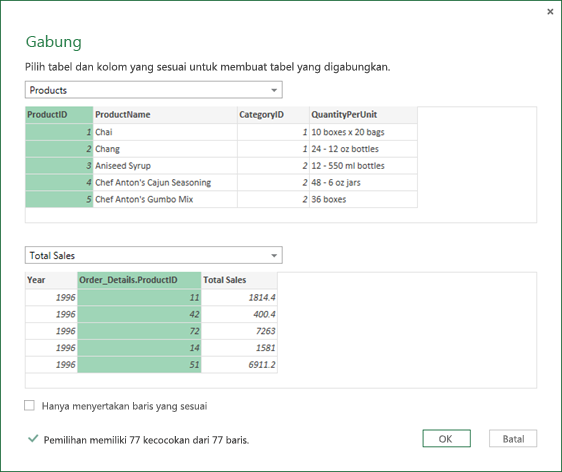Open the Total Sales table dropdown arrow
The image size is (562, 472).
(274, 256)
